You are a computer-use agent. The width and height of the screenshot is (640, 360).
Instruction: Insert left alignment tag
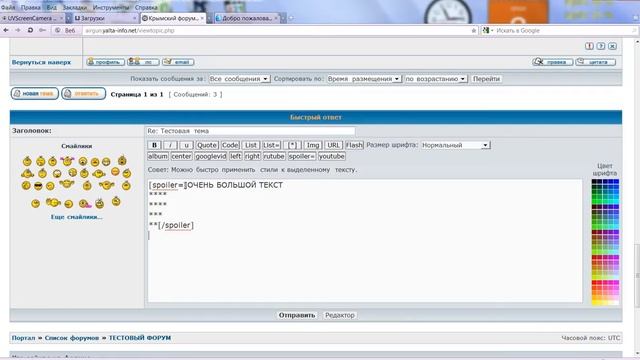236,156
